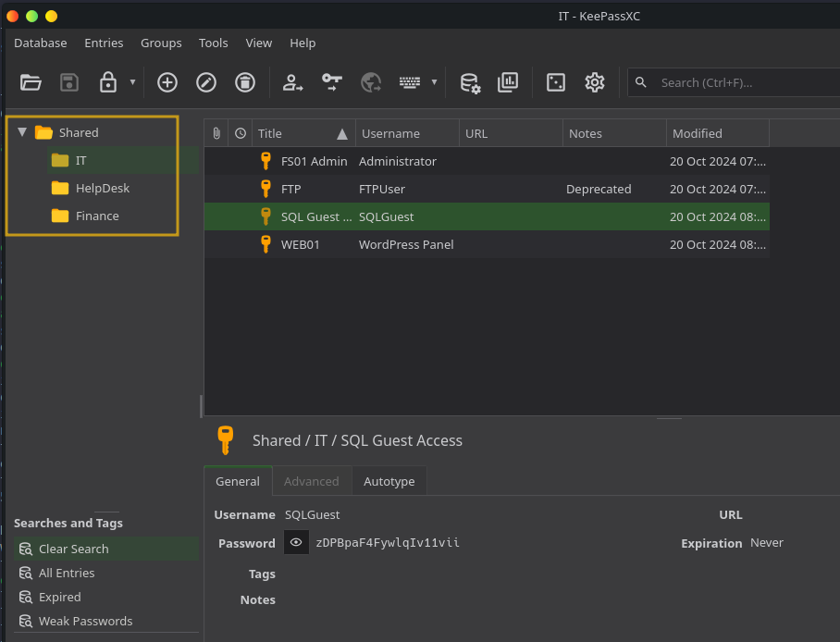Image resolution: width=840 pixels, height=642 pixels.
Task: Sort by expiry clock column
Action: pos(241,133)
